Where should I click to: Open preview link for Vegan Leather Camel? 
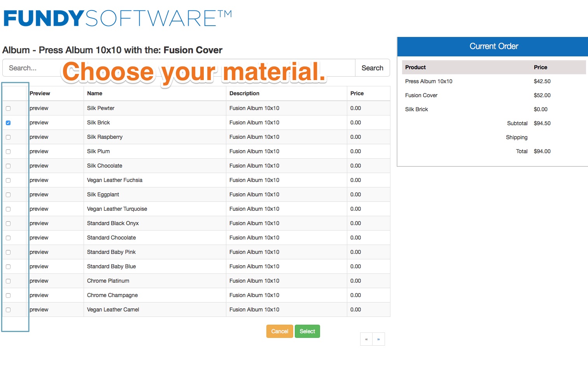pyautogui.click(x=39, y=310)
